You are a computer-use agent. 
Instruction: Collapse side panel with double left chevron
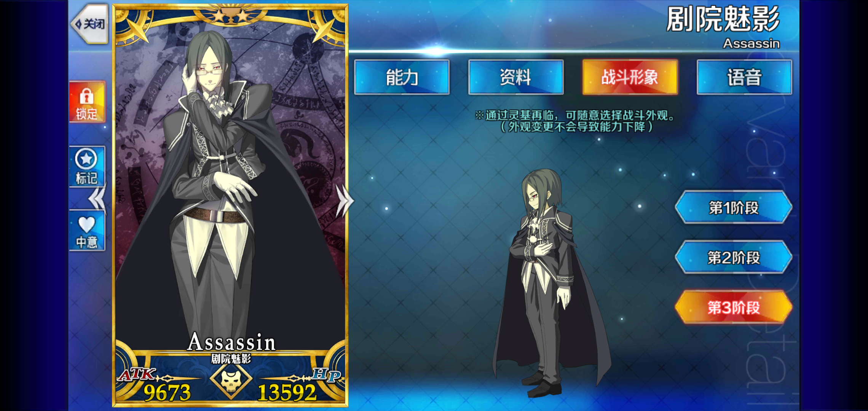97,198
